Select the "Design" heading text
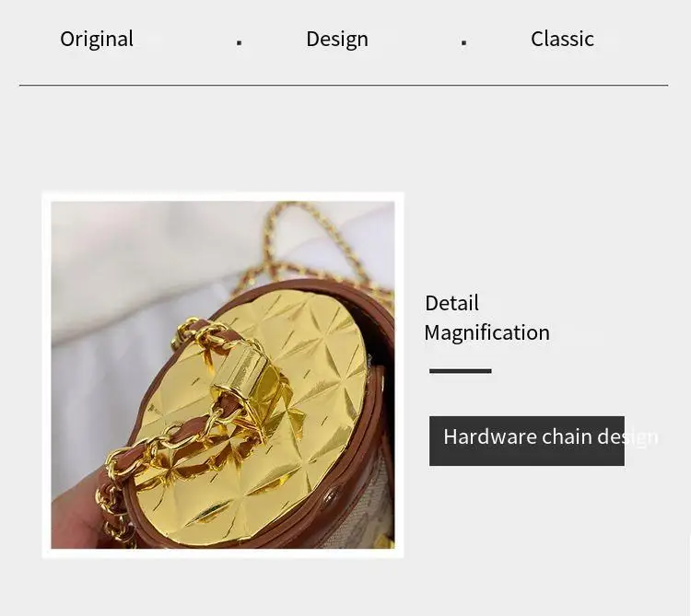 337,40
